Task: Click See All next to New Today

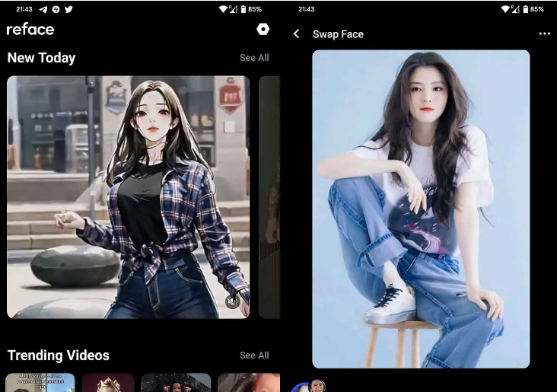Action: tap(254, 58)
